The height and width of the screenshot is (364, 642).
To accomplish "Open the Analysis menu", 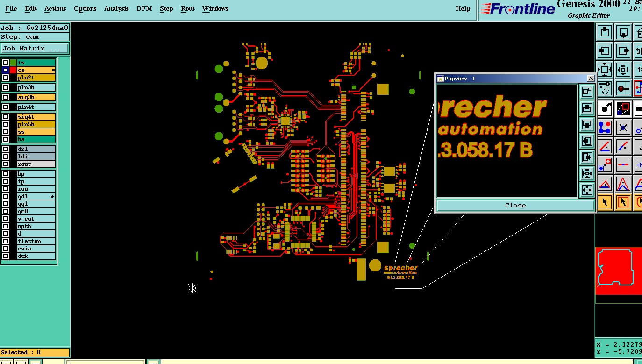I will (x=116, y=8).
